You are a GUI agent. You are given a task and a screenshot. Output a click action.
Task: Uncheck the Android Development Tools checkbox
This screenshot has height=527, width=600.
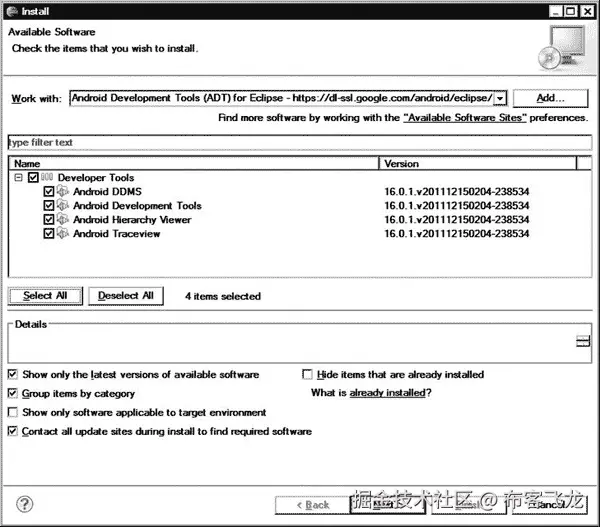click(49, 205)
